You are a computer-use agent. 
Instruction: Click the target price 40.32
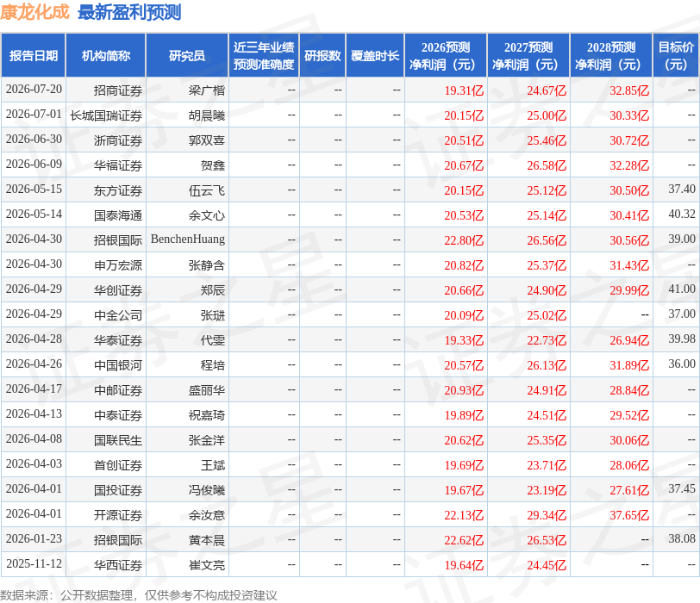(x=682, y=214)
